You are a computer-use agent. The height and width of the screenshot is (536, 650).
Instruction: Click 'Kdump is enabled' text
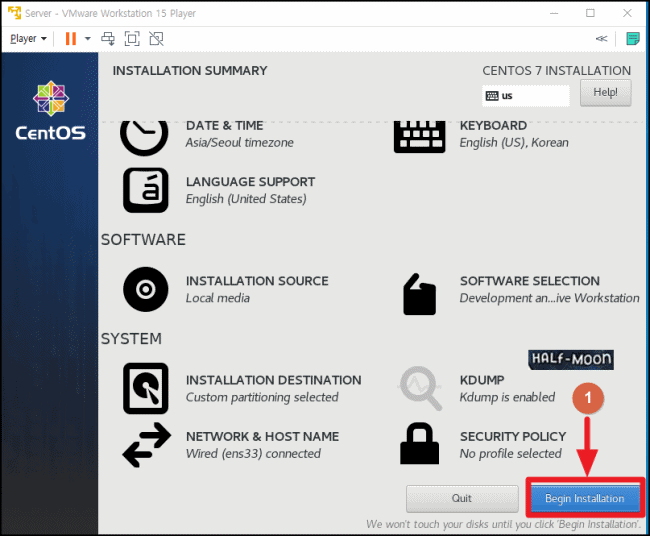point(507,397)
